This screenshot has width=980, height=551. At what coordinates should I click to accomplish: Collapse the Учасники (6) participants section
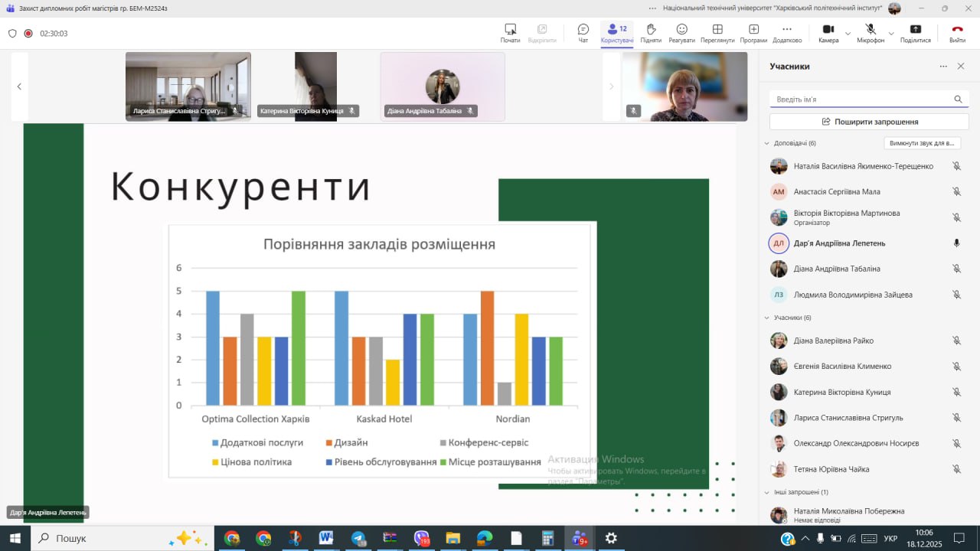click(x=767, y=318)
